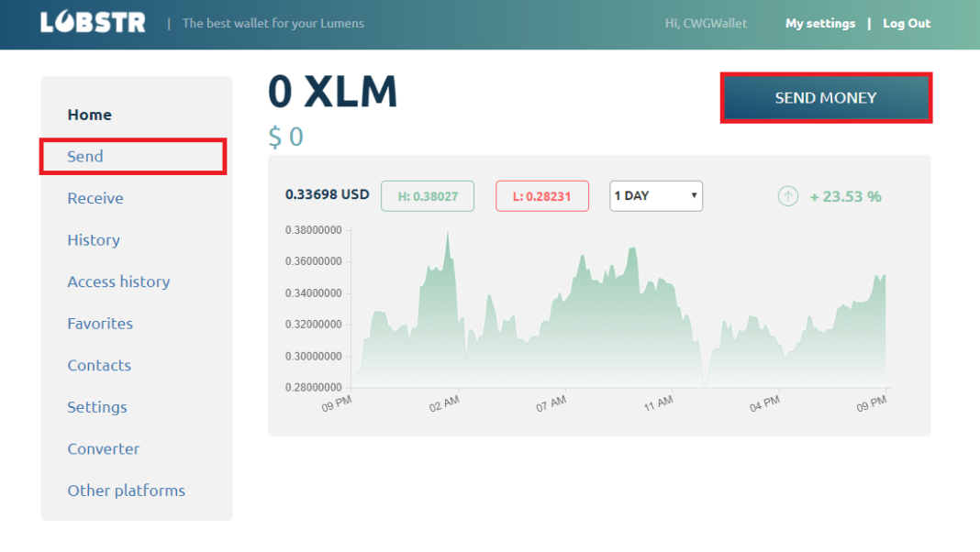
Task: Open Access history page
Action: pyautogui.click(x=118, y=282)
